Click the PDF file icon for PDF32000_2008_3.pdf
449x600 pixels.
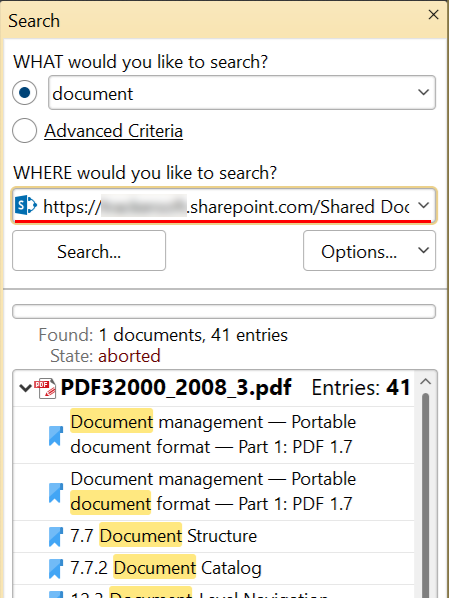(45, 388)
